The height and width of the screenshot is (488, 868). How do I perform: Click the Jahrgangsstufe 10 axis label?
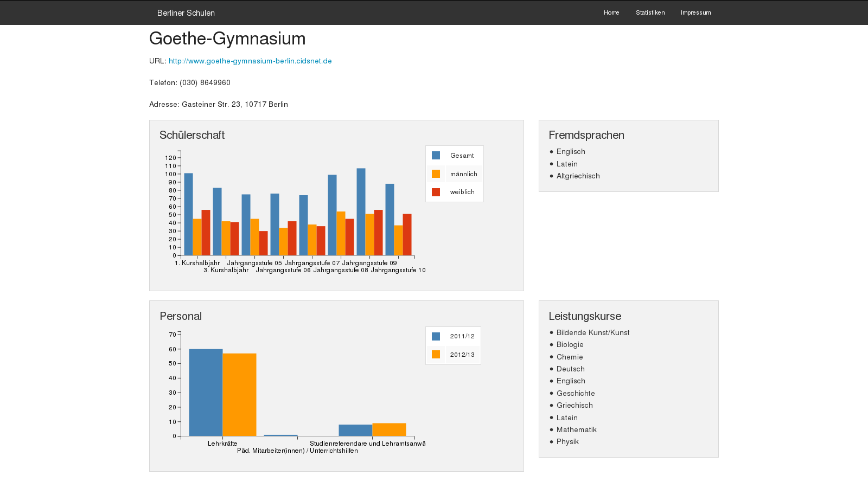(x=398, y=270)
